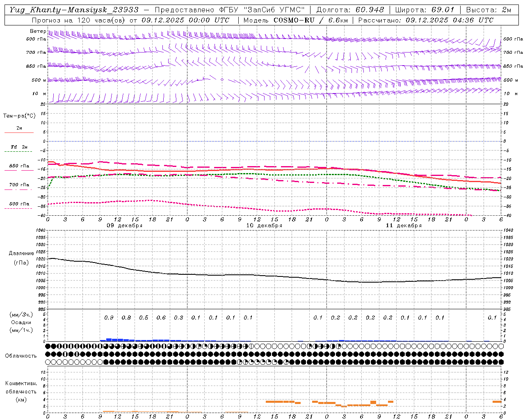The width and height of the screenshot is (525, 420).
Task: Click the Давление panel label
Action: (21, 253)
